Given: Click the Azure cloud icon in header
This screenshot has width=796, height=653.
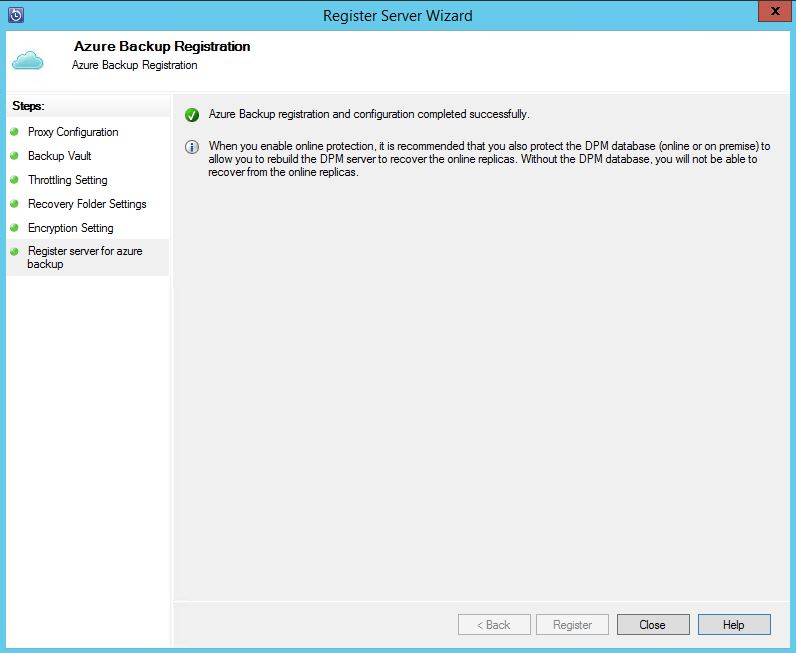Looking at the screenshot, I should 27,60.
